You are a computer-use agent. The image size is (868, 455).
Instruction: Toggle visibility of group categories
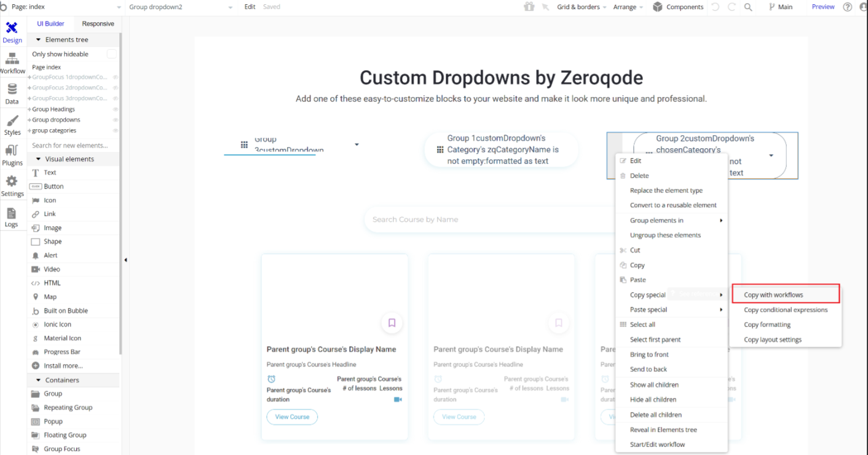click(115, 130)
